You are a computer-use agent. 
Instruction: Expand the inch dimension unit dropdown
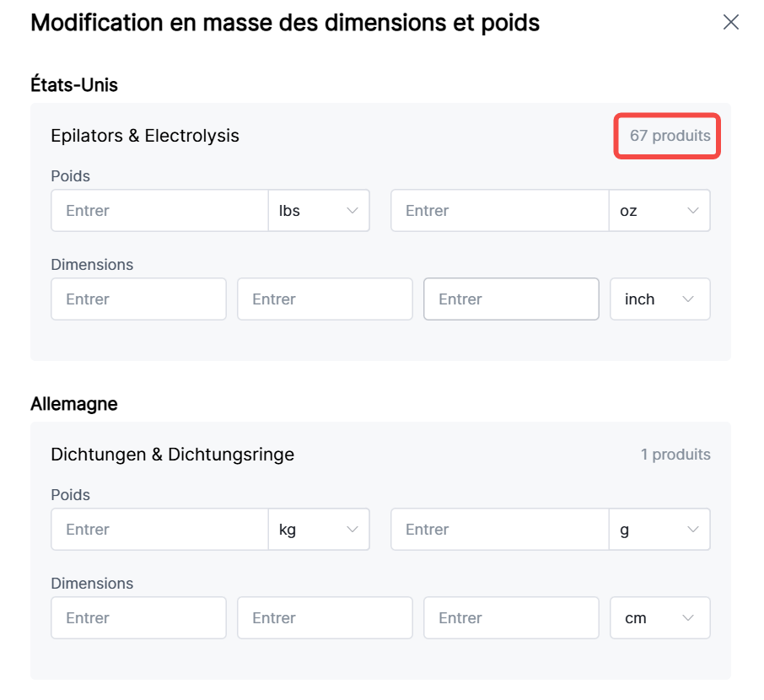[x=659, y=299]
